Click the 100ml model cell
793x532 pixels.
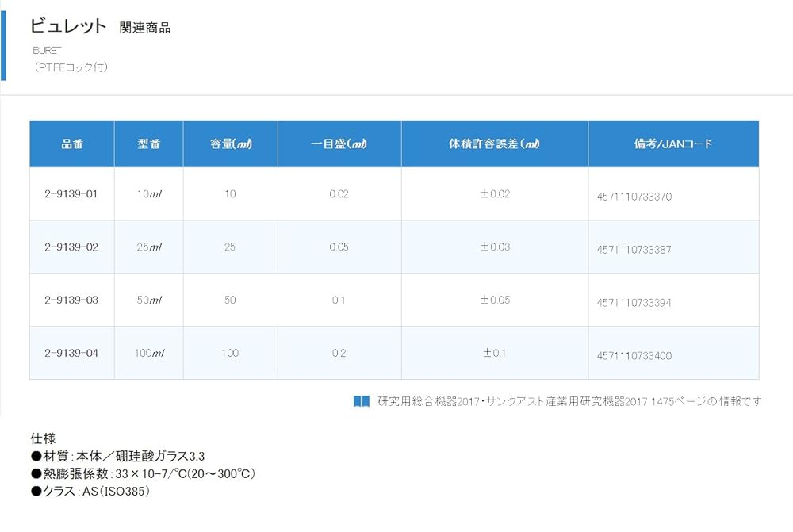coord(149,353)
